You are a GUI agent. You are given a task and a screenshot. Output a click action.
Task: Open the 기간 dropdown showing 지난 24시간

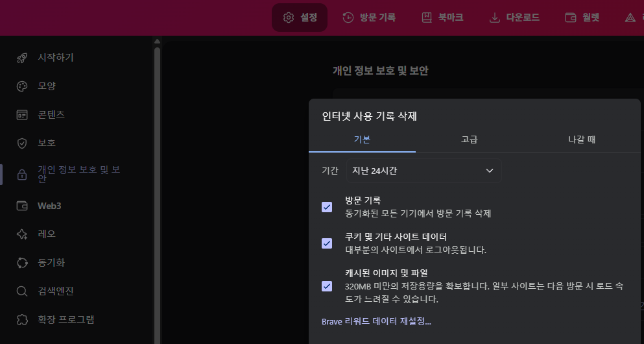(424, 171)
